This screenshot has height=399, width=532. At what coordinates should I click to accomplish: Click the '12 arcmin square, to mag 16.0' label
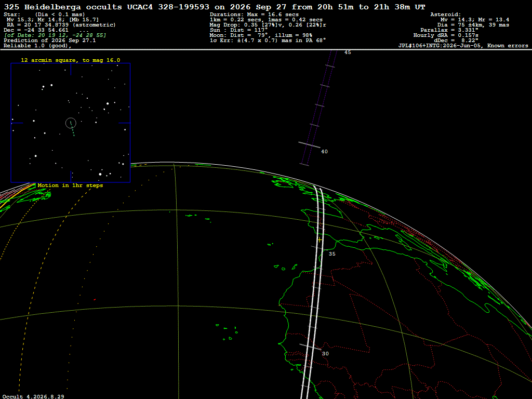[x=70, y=60]
